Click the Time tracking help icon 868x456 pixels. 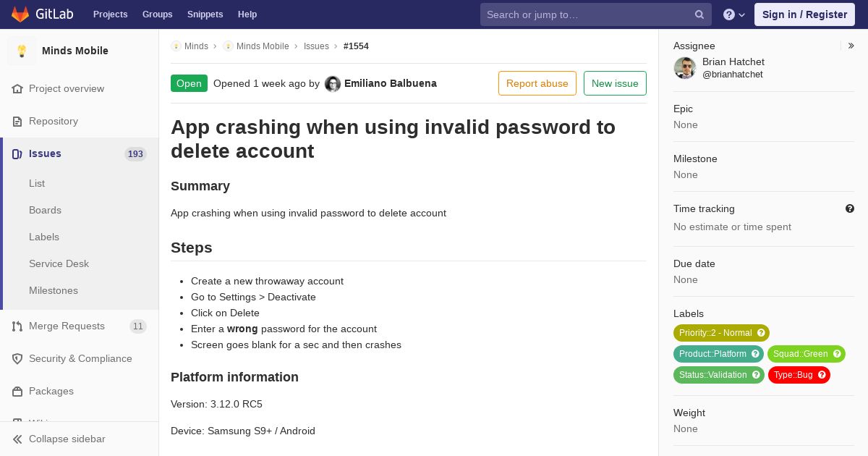click(850, 208)
